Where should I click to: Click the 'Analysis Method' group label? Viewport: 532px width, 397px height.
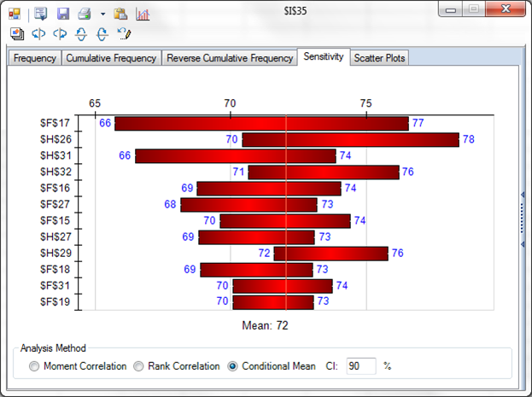pyautogui.click(x=53, y=348)
